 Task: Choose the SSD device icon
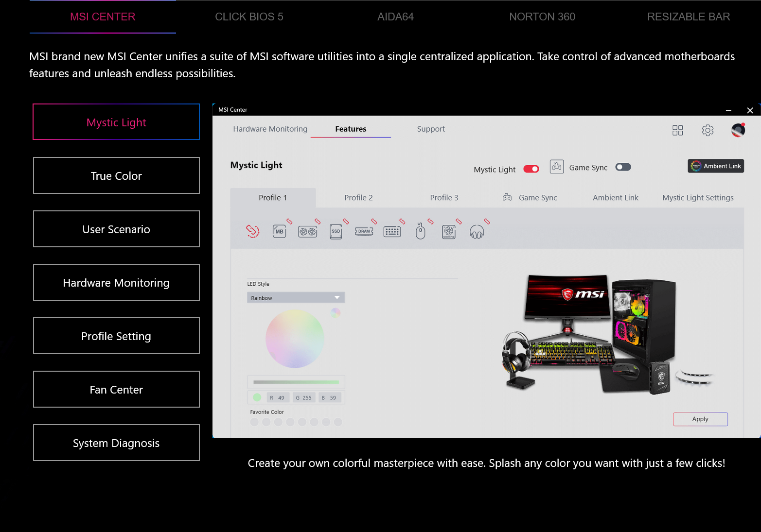(336, 231)
